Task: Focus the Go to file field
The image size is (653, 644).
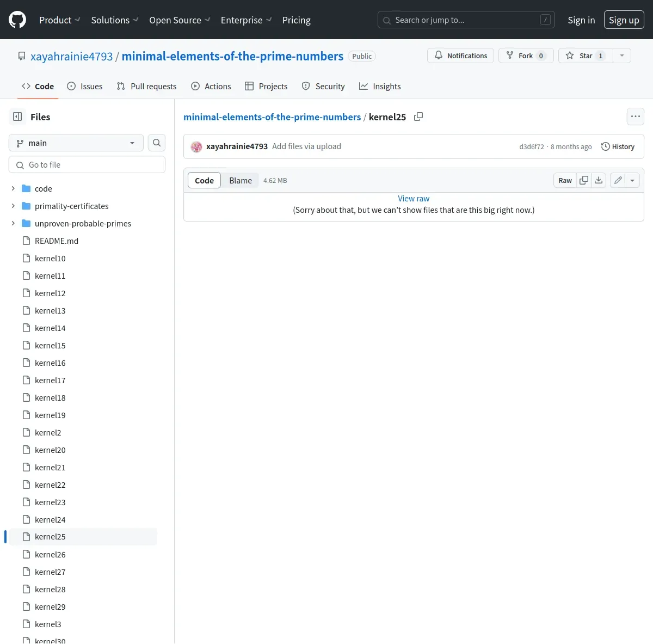Action: [x=87, y=164]
